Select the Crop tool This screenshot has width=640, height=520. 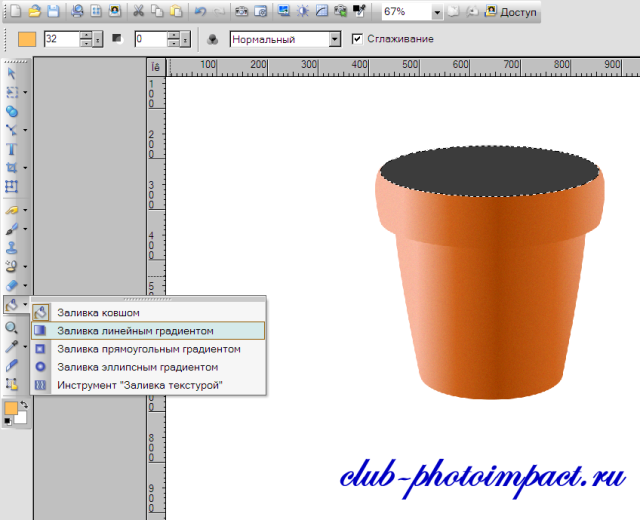pyautogui.click(x=11, y=168)
